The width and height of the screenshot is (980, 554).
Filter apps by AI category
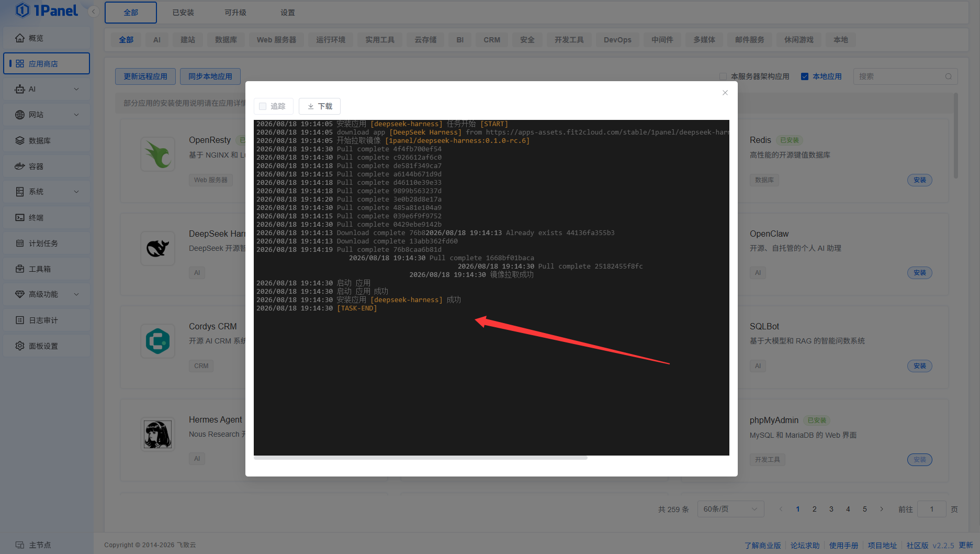(x=157, y=40)
